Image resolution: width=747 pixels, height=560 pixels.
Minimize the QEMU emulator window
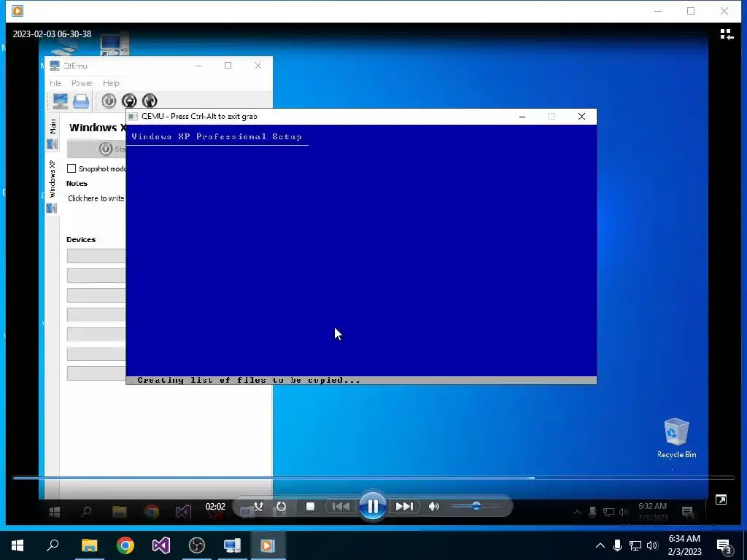coord(522,117)
